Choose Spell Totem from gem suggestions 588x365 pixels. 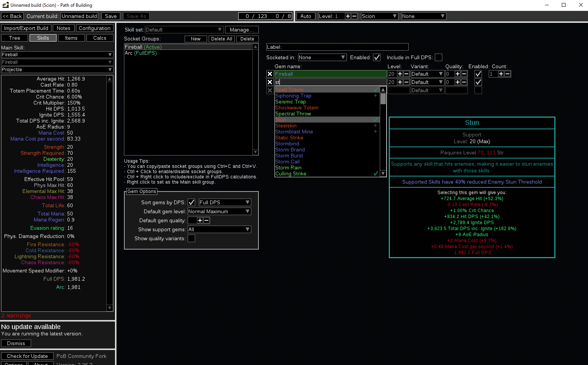[x=327, y=90]
